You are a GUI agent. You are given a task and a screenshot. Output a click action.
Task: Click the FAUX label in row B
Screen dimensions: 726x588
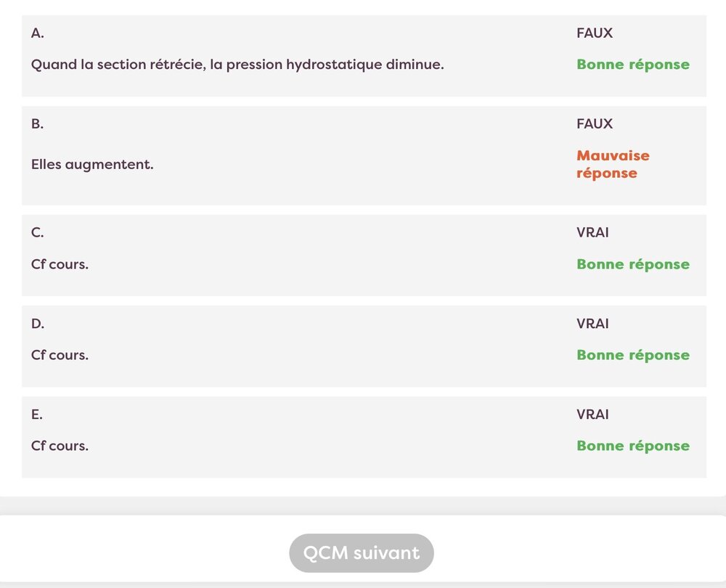pyautogui.click(x=595, y=124)
